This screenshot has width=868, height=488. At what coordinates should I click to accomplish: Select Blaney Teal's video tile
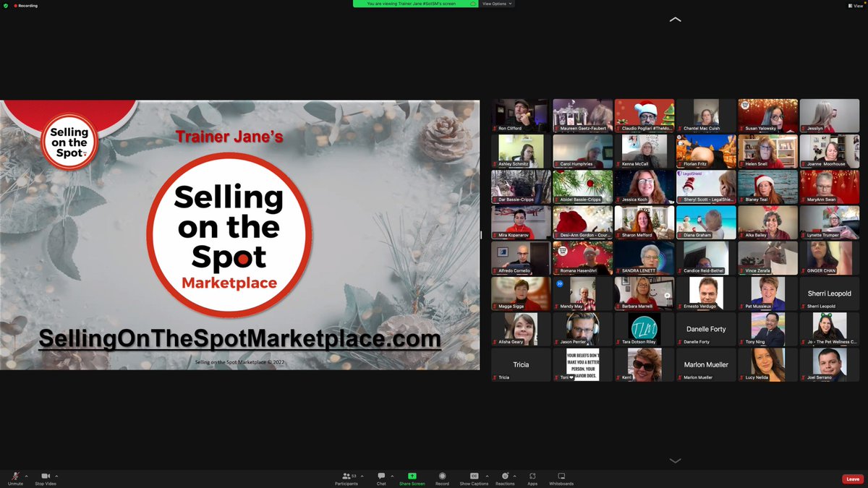click(768, 187)
